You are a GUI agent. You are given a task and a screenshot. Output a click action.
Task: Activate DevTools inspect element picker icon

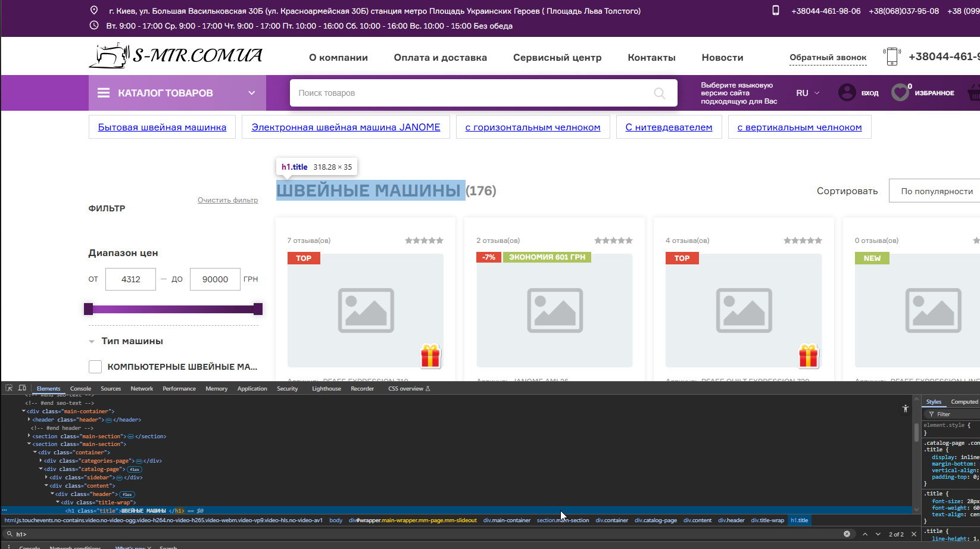pos(9,388)
